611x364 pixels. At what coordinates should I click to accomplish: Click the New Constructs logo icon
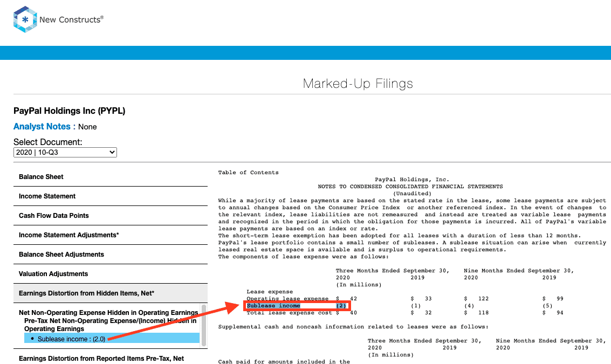pyautogui.click(x=25, y=19)
